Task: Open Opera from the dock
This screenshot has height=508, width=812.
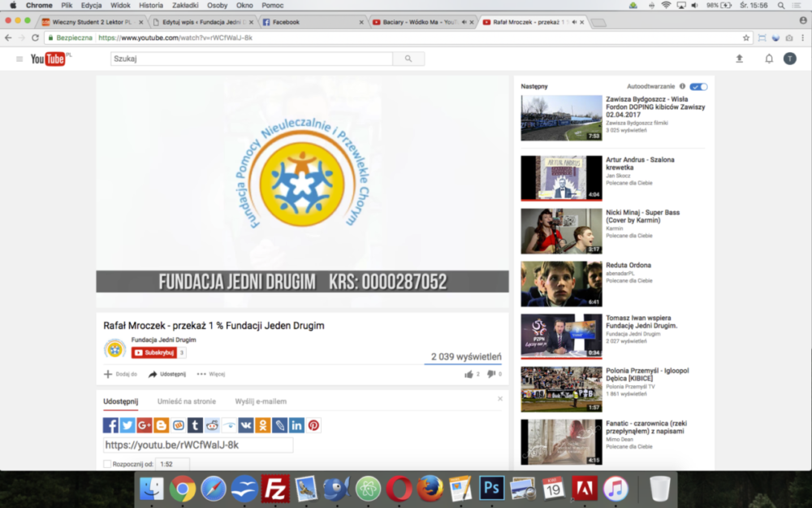Action: 399,488
